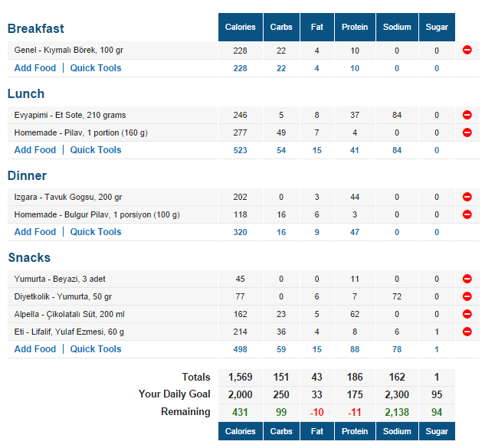
Task: Add Food to Dinner
Action: [x=35, y=232]
